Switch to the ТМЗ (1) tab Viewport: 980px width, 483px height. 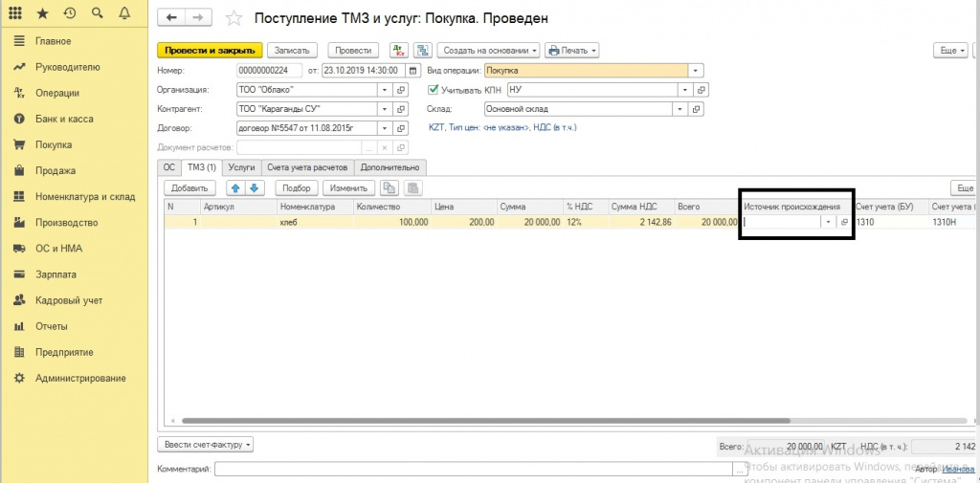[x=202, y=167]
